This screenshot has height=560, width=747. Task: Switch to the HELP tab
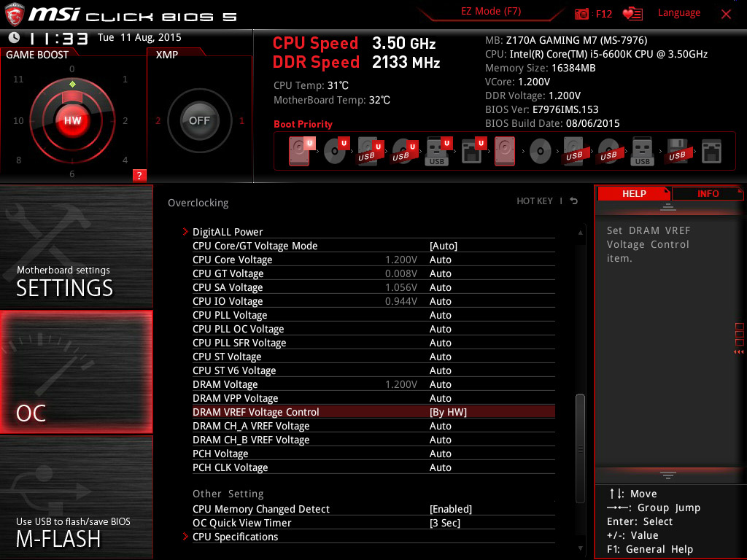pos(634,193)
